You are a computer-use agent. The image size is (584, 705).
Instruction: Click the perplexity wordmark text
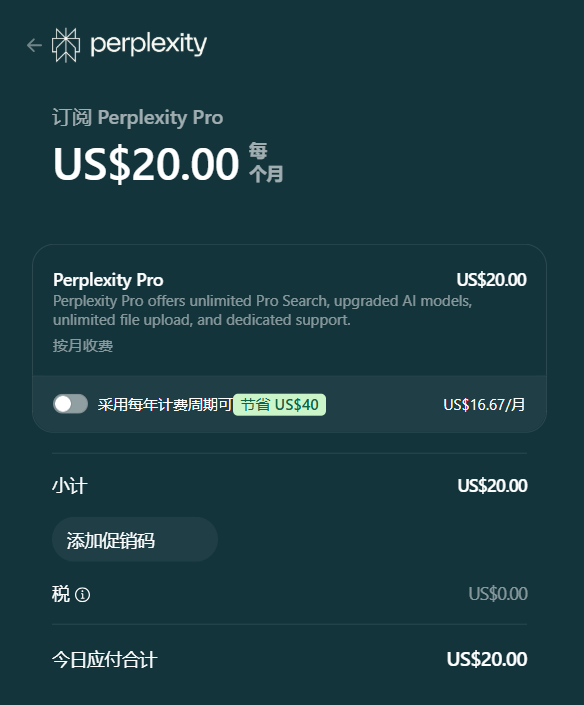click(148, 45)
